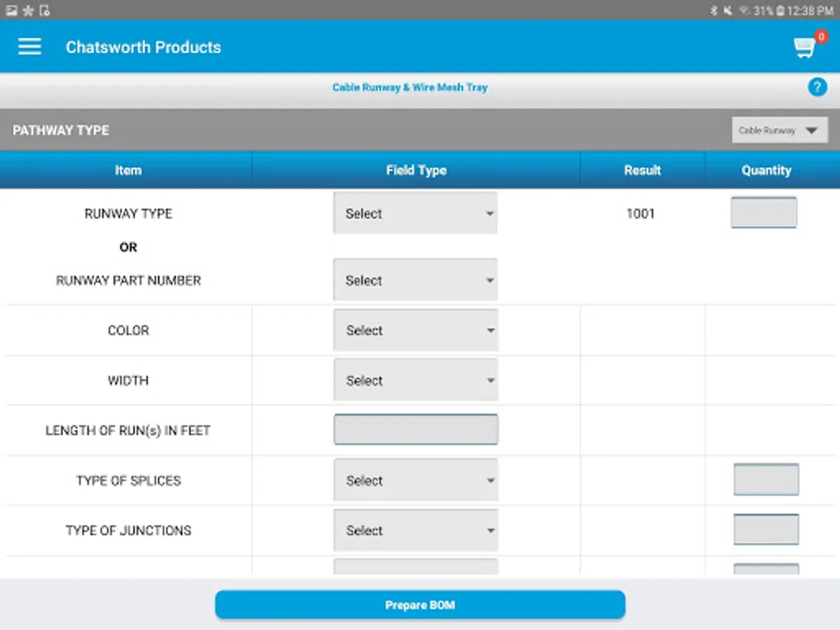Tap the Field Type column header
This screenshot has height=630, width=840.
pos(416,170)
